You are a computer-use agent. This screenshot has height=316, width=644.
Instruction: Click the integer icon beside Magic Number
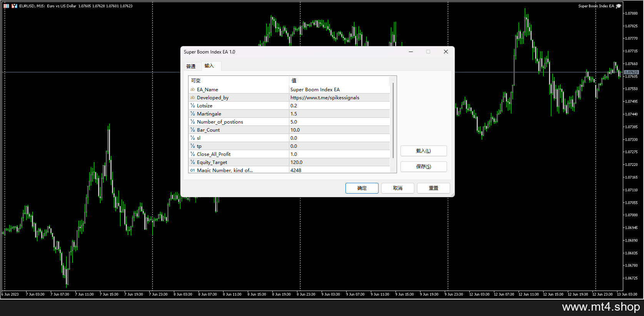pyautogui.click(x=192, y=170)
